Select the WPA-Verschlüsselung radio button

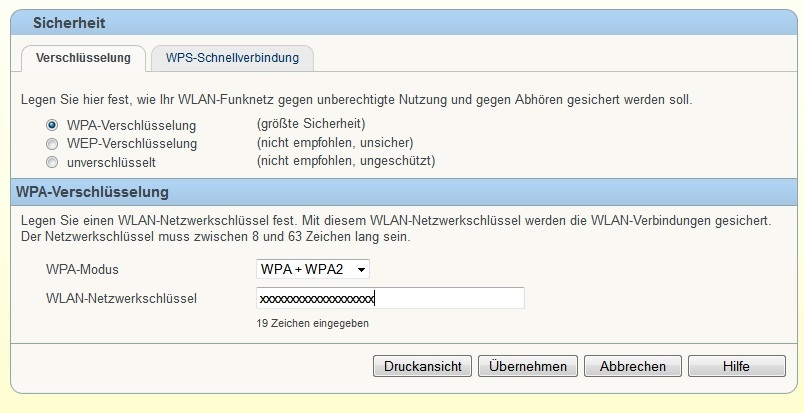52,125
